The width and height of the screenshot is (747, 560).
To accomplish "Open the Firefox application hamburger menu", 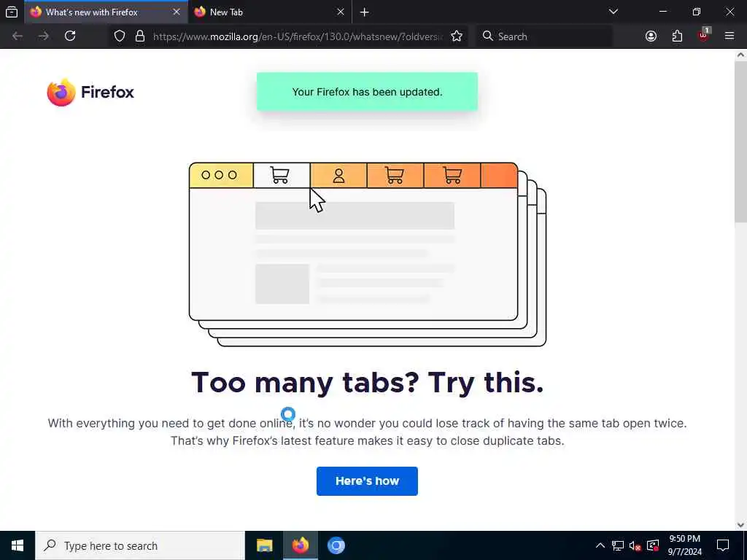I will (x=729, y=36).
